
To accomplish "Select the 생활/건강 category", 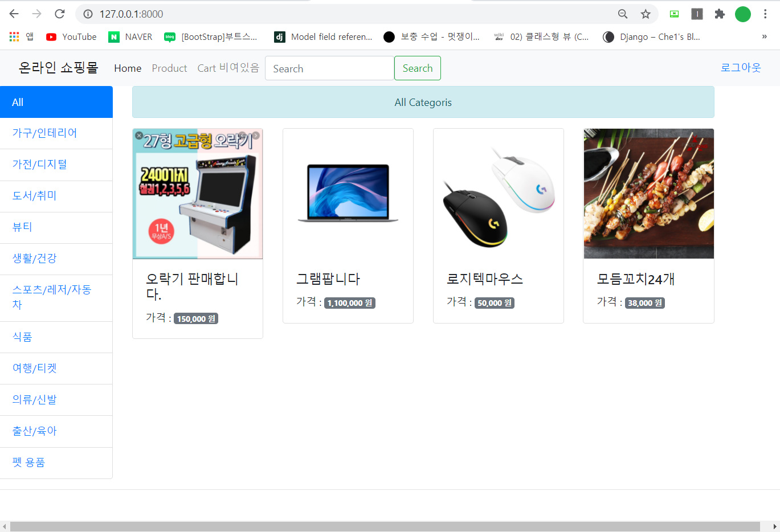I will click(x=56, y=259).
